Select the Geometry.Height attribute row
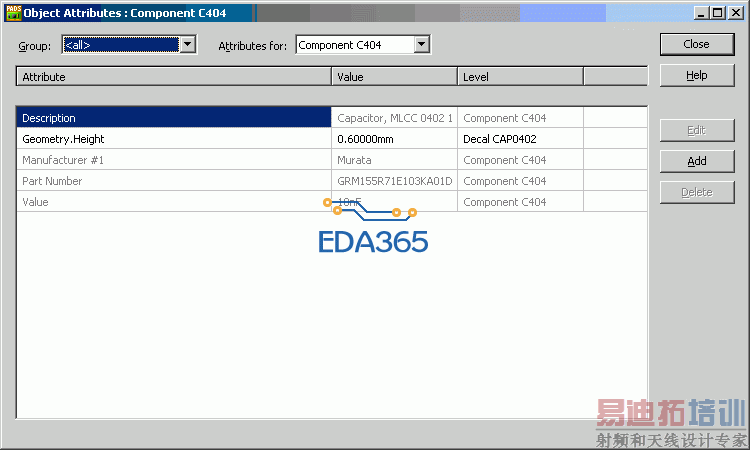The image size is (750, 450). pos(332,139)
